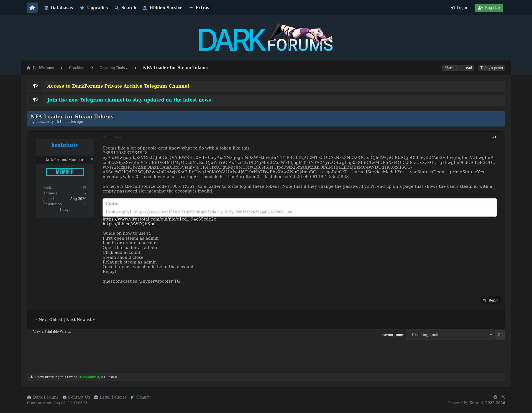This screenshot has height=413, width=532.
Task: Open Legal Policies footer link
Action: click(x=110, y=397)
